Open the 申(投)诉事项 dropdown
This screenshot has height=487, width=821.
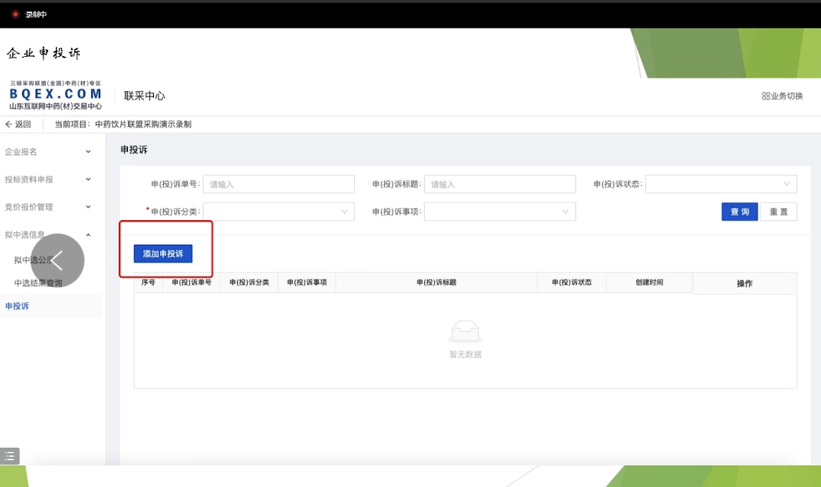[x=499, y=212]
